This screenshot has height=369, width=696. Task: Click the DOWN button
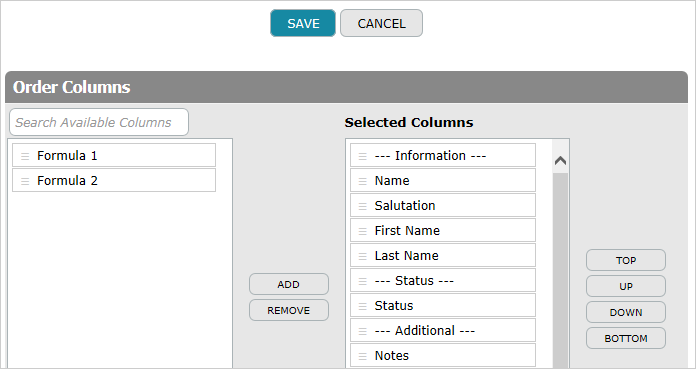click(626, 312)
